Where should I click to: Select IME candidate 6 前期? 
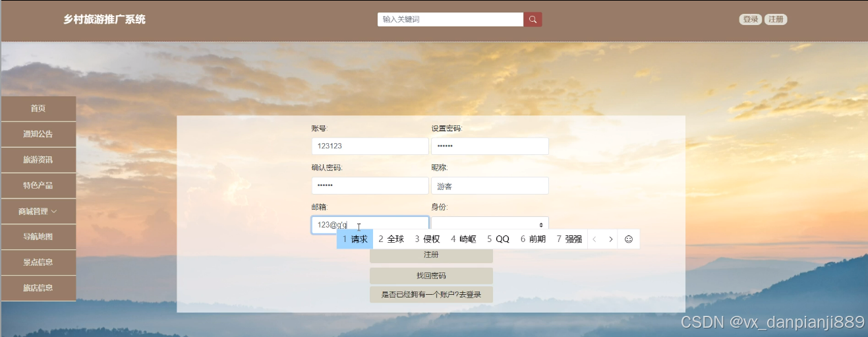coord(533,239)
